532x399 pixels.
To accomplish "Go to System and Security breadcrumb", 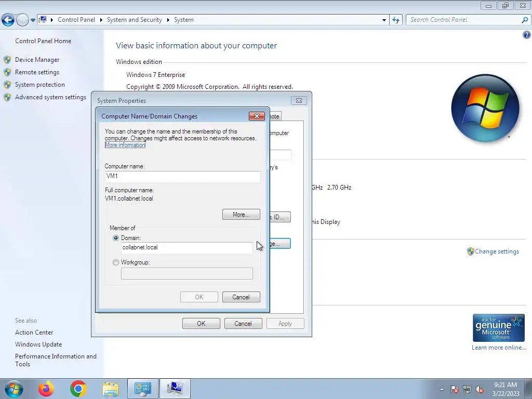I will point(135,20).
